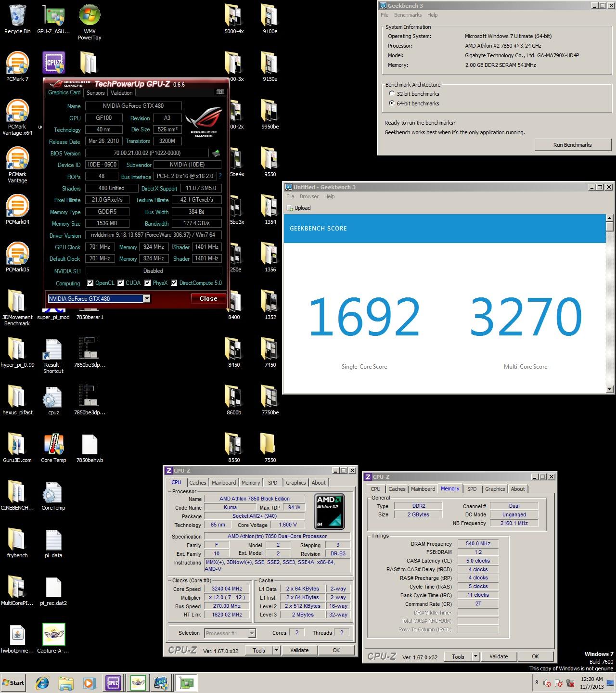Open the frybench folder
Image resolution: width=616 pixels, height=693 pixels.
pyautogui.click(x=17, y=543)
